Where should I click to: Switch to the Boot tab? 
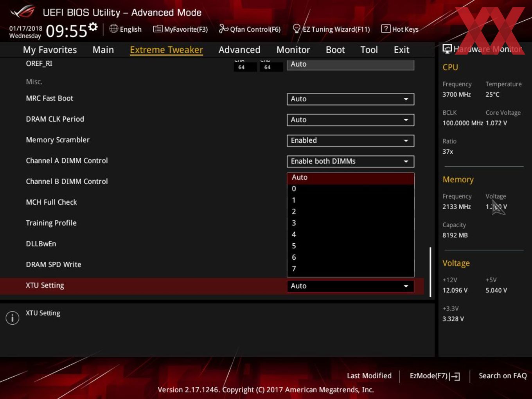[x=335, y=50]
